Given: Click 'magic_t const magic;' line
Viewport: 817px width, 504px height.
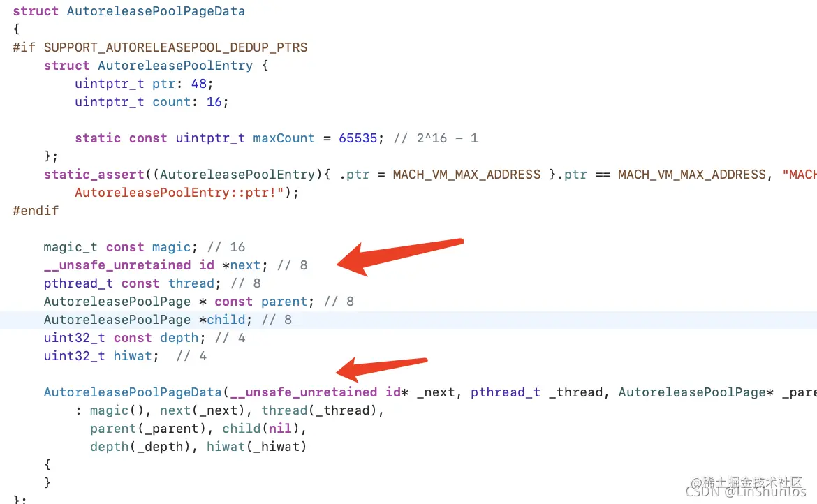Looking at the screenshot, I should 120,247.
